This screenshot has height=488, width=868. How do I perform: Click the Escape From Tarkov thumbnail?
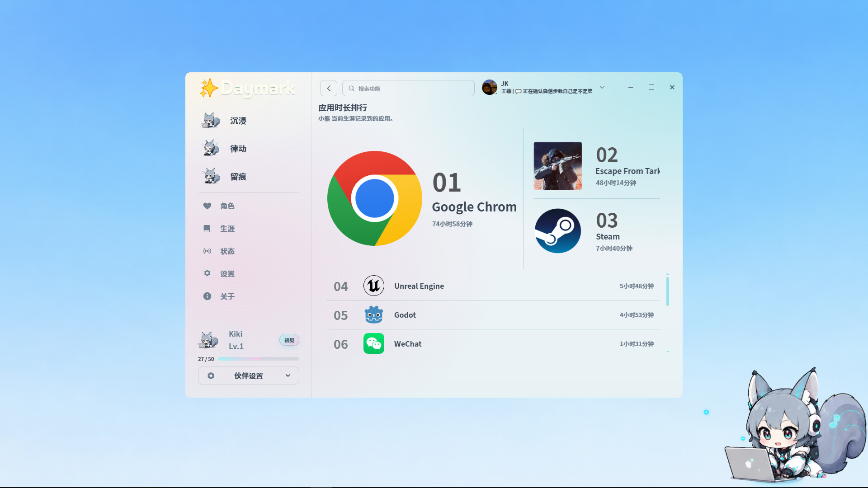[x=558, y=166]
